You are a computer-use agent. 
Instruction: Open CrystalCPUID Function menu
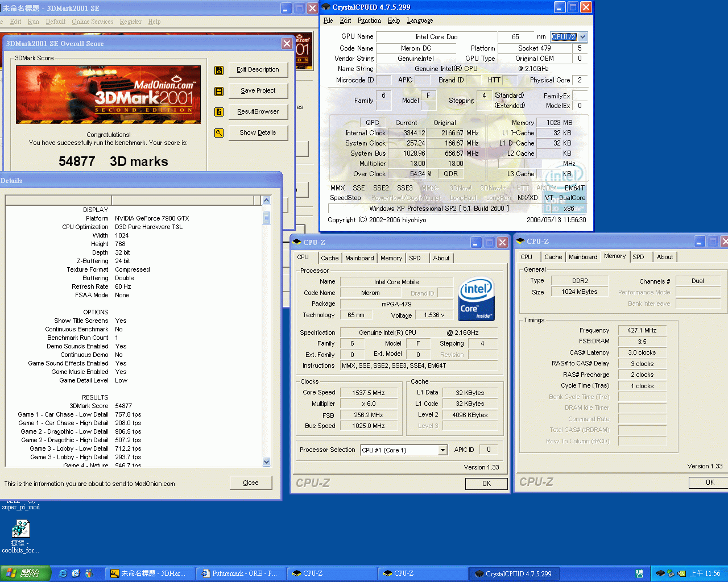tap(369, 20)
